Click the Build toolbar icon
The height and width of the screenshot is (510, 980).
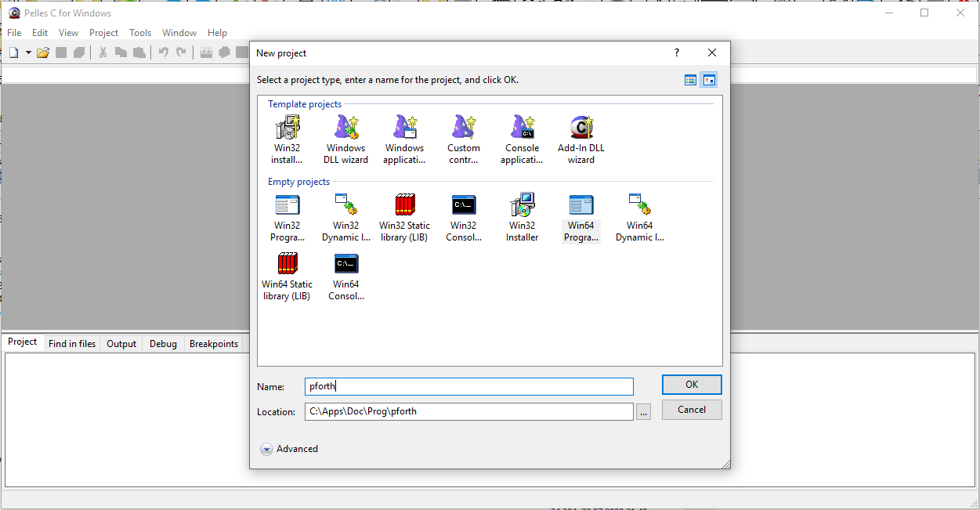pos(224,52)
